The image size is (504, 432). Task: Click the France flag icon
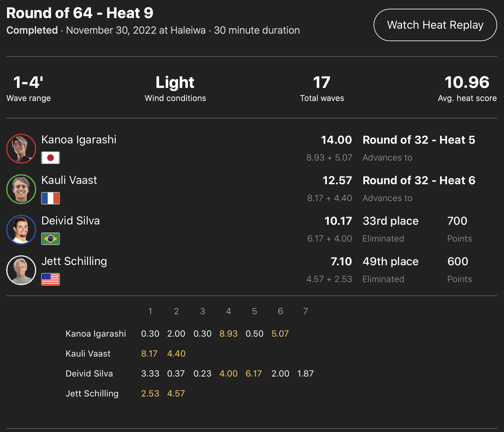click(x=51, y=198)
